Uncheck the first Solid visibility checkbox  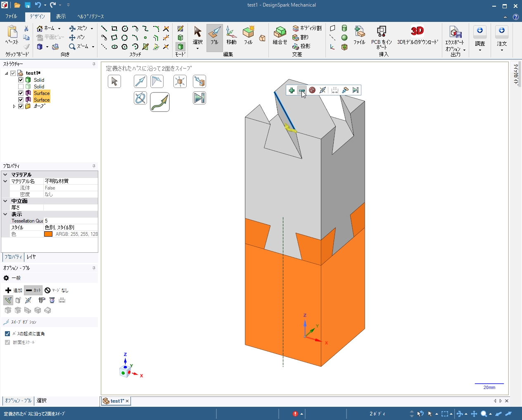coord(21,80)
